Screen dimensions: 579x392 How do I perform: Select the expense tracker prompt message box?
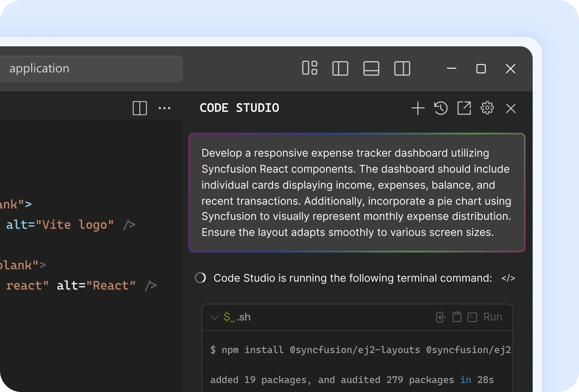coord(357,192)
